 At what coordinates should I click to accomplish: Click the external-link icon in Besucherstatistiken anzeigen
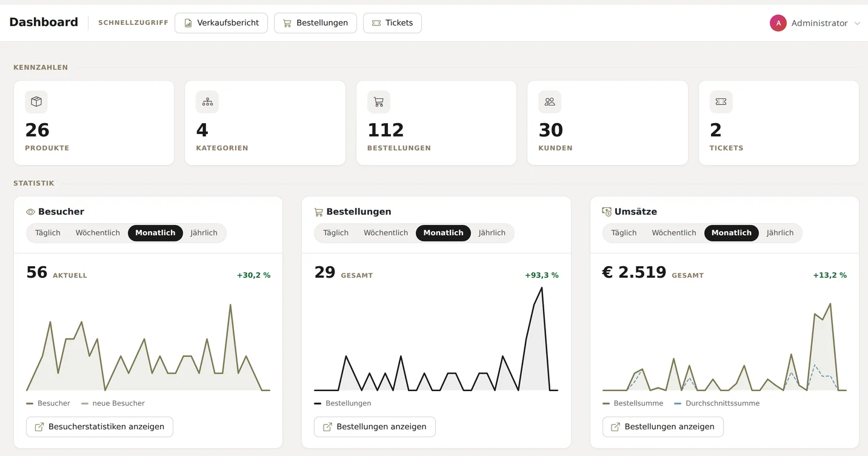tap(39, 427)
